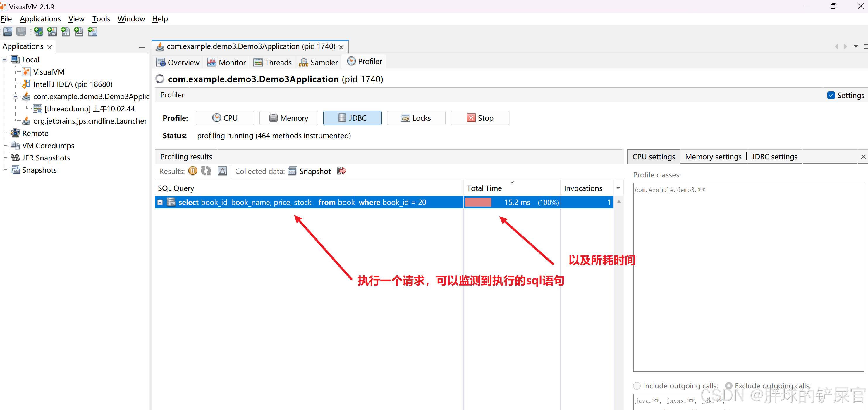Collapse the Local node in Applications tree
This screenshot has width=868, height=410.
pyautogui.click(x=4, y=59)
